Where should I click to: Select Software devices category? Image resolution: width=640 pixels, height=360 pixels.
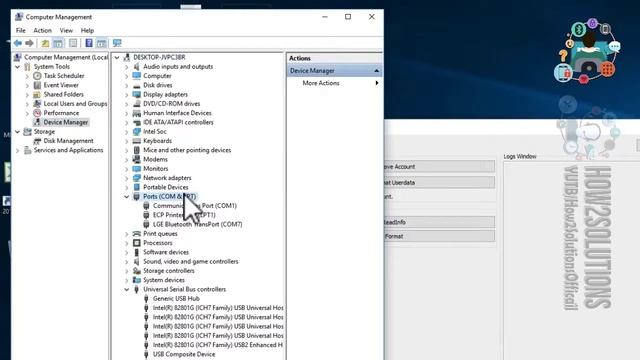[166, 252]
